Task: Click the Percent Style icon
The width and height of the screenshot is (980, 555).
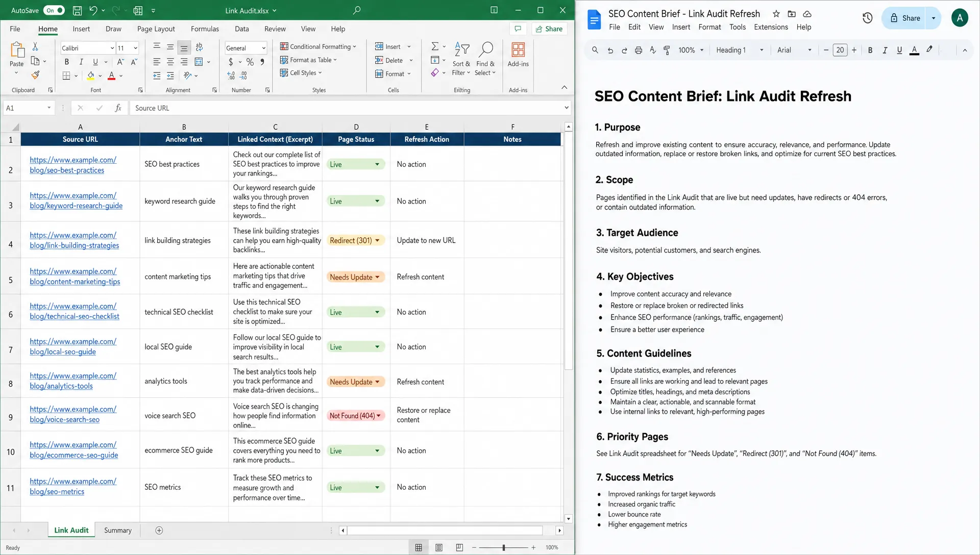Action: [250, 62]
